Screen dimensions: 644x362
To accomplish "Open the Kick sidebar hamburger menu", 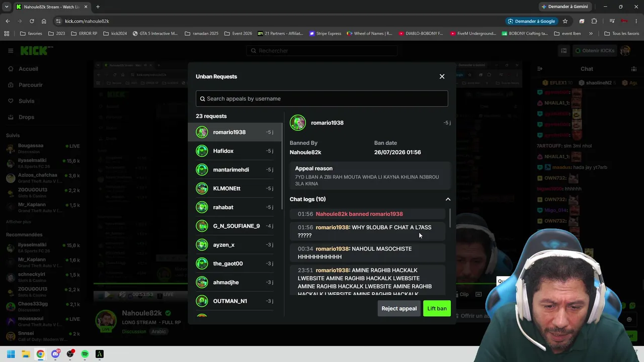I will pyautogui.click(x=10, y=50).
